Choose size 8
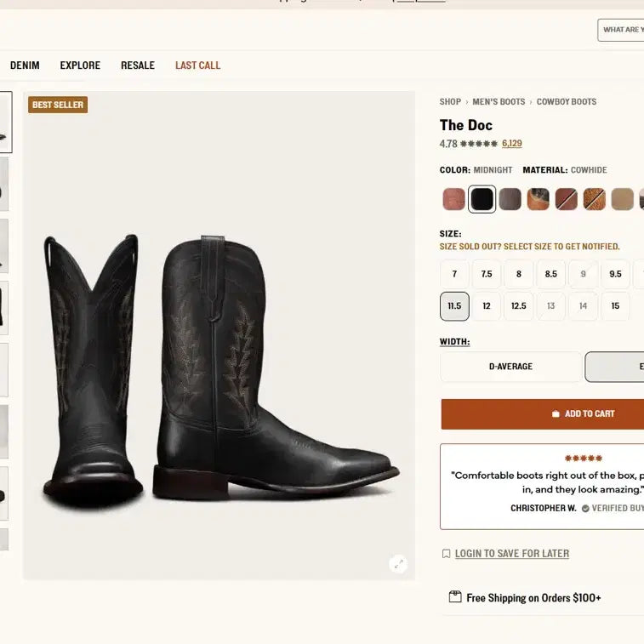 [x=519, y=274]
